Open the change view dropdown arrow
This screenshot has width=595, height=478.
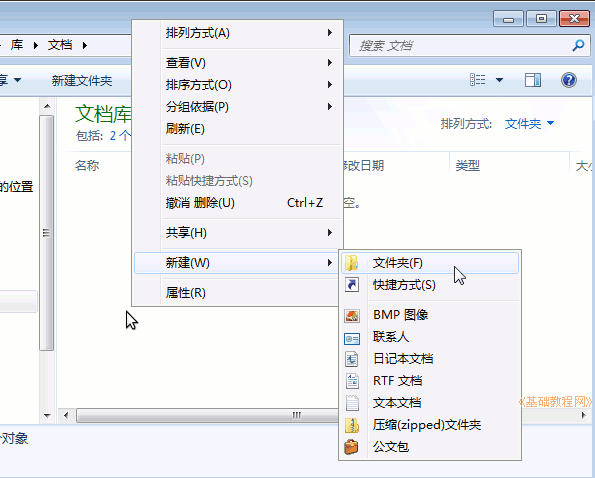499,80
